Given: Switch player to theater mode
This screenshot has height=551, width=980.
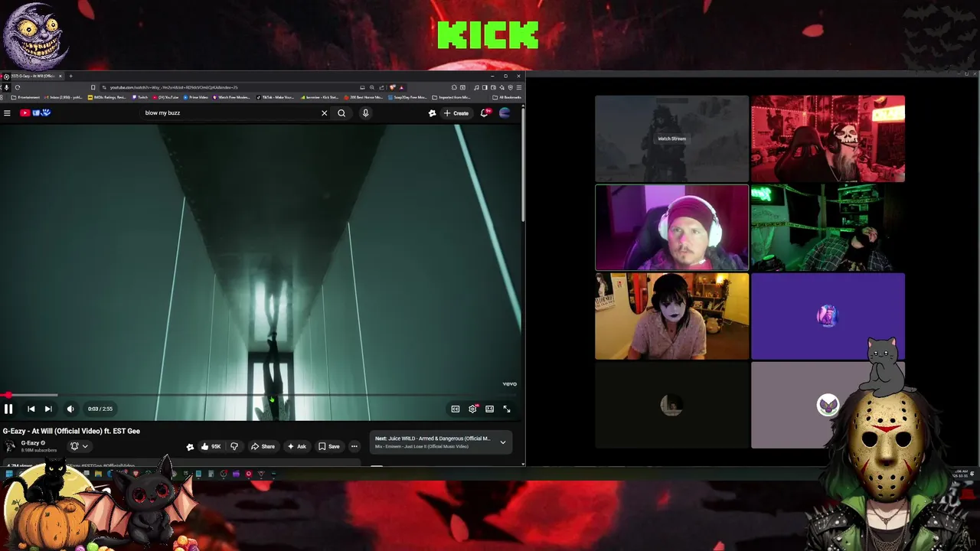Looking at the screenshot, I should click(x=490, y=409).
